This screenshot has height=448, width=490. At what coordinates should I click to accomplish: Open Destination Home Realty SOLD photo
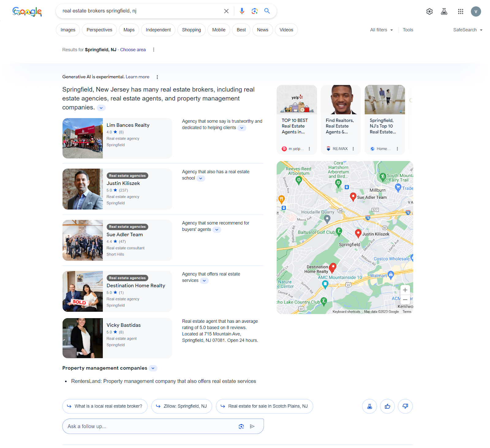pyautogui.click(x=83, y=292)
